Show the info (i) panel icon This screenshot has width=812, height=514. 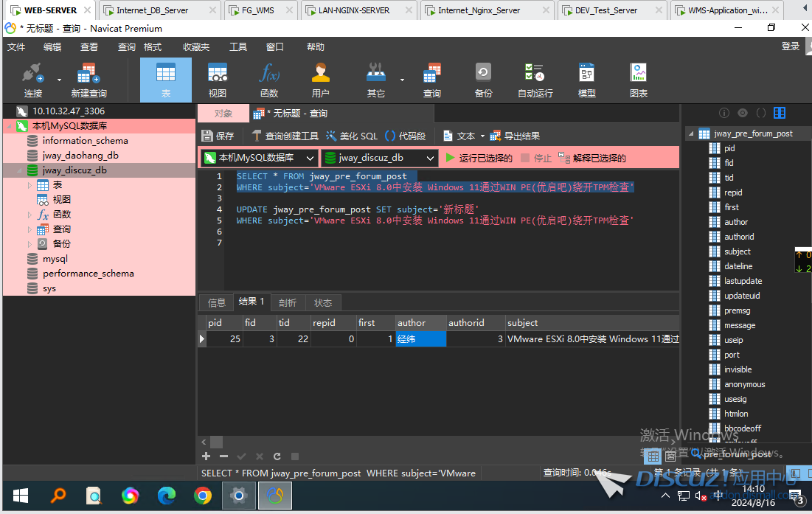tap(724, 113)
